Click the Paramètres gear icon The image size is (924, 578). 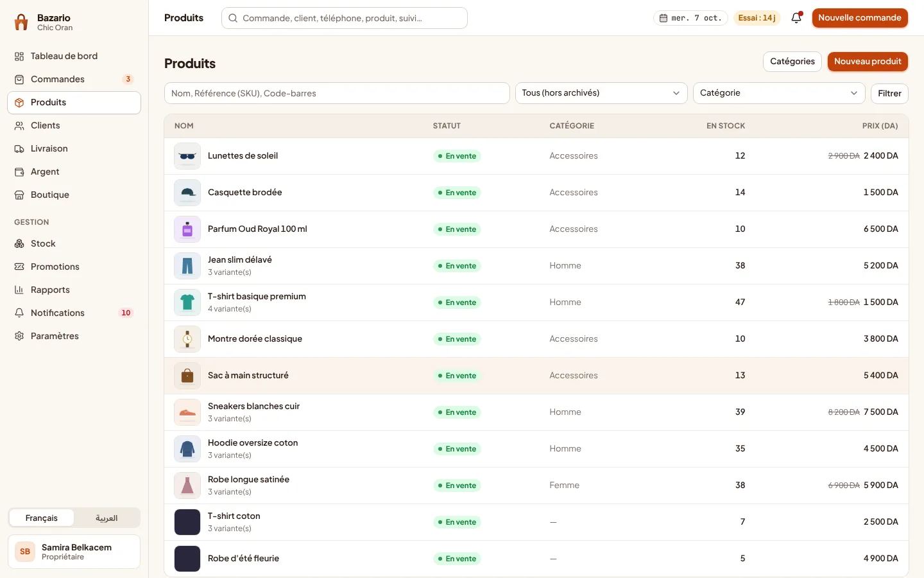pos(19,337)
